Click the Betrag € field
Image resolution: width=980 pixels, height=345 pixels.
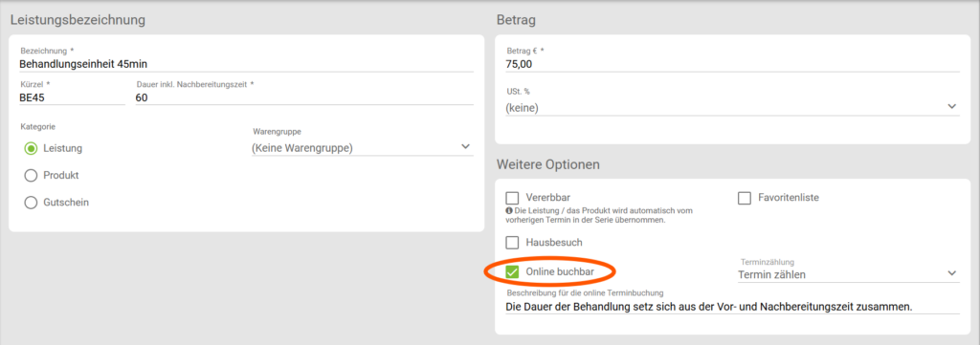(732, 64)
